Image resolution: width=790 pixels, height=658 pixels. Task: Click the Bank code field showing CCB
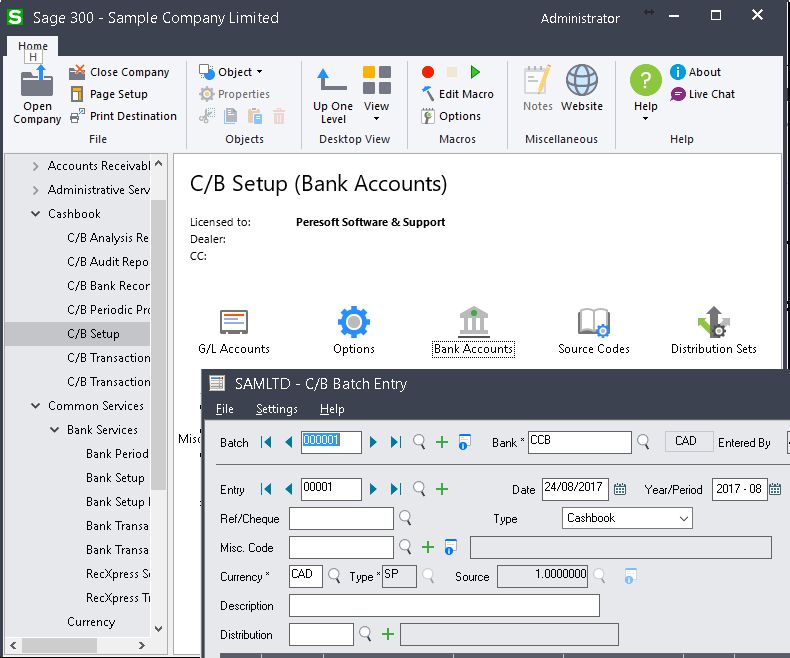click(x=579, y=442)
